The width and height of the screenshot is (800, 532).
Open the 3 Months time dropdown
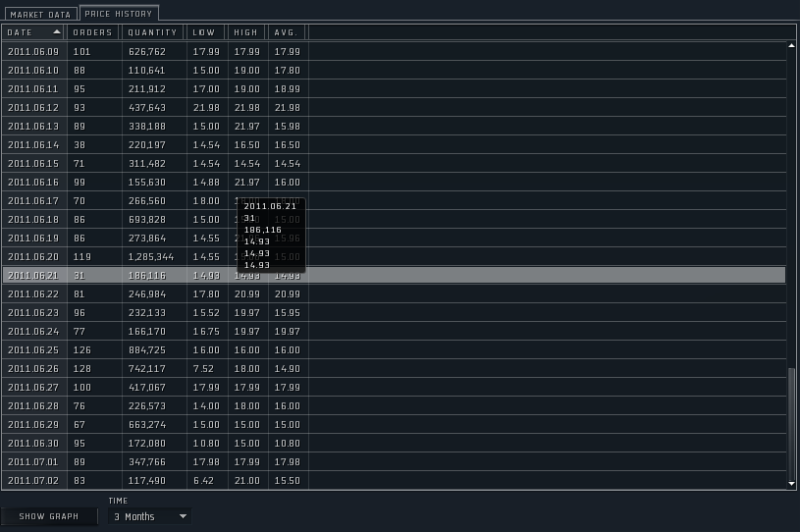(x=149, y=516)
